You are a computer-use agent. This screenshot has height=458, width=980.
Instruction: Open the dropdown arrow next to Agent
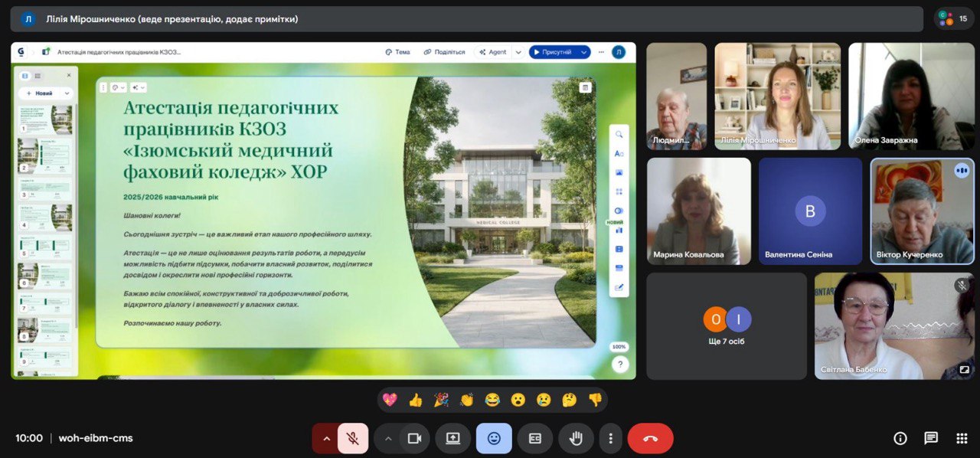518,52
